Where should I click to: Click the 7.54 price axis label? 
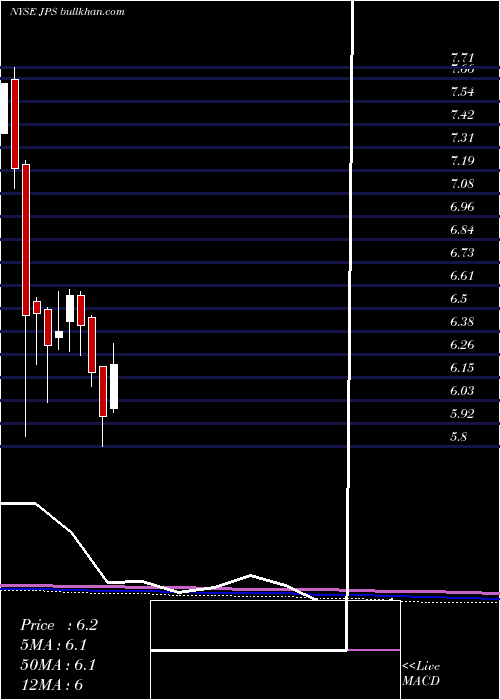point(462,92)
